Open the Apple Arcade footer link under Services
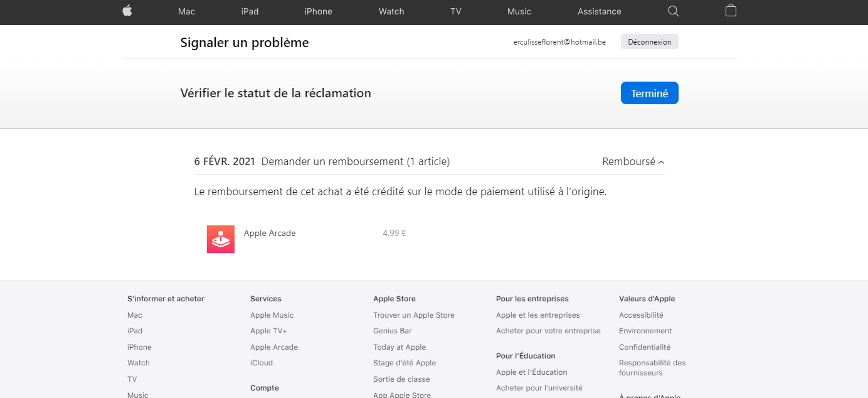This screenshot has height=398, width=868. 274,347
